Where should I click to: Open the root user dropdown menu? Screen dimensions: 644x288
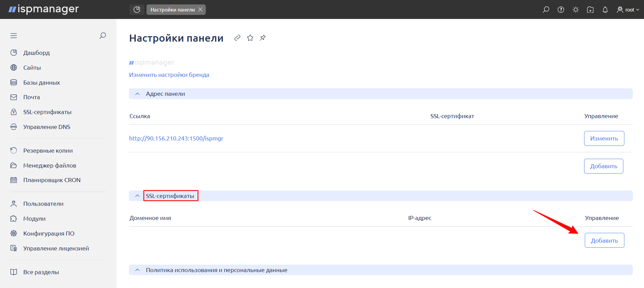[628, 9]
